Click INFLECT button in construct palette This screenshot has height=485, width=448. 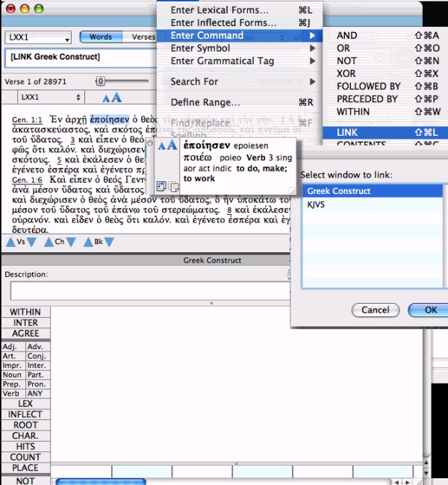(25, 414)
